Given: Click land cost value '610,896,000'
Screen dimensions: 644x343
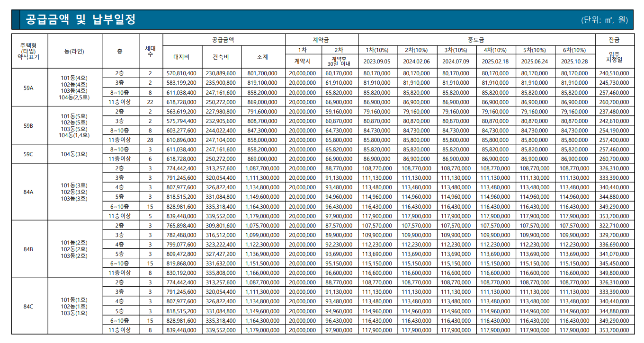Looking at the screenshot, I should coord(182,140).
